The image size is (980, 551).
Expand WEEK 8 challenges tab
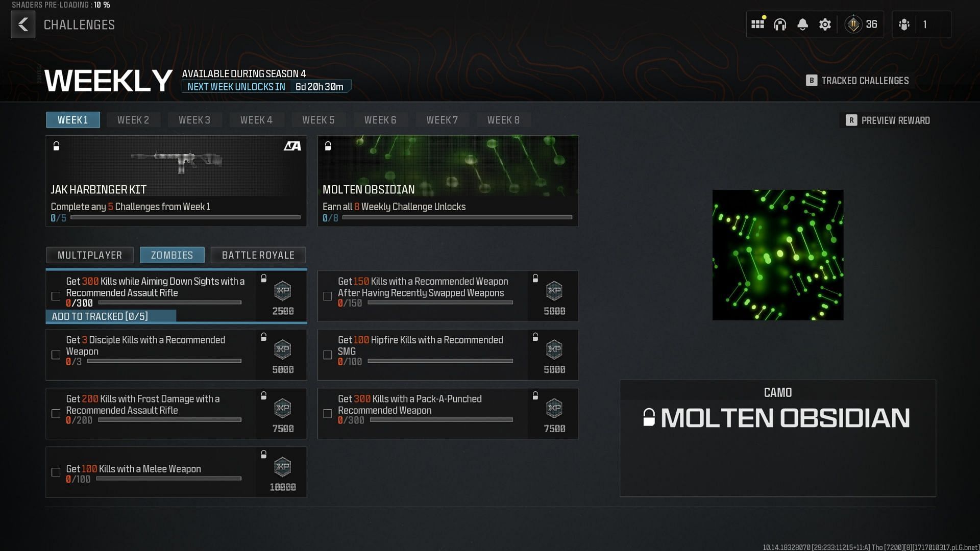click(503, 120)
